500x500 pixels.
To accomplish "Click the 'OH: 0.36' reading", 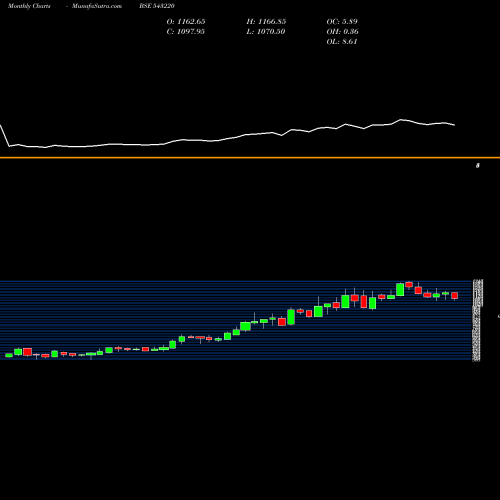I will 343,32.
